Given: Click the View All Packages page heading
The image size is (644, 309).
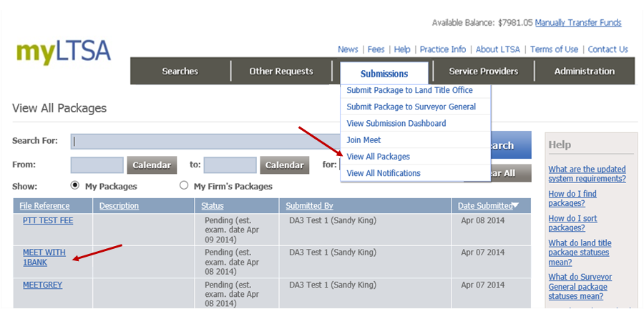Looking at the screenshot, I should (59, 108).
